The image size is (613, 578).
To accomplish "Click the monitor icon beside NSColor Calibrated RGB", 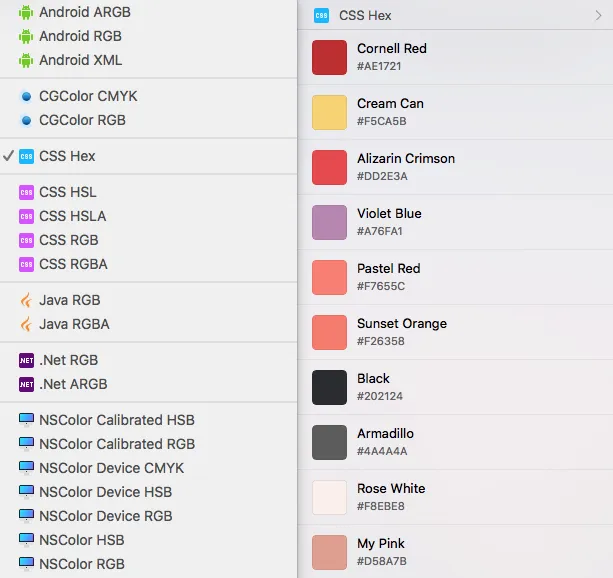I will click(x=26, y=444).
